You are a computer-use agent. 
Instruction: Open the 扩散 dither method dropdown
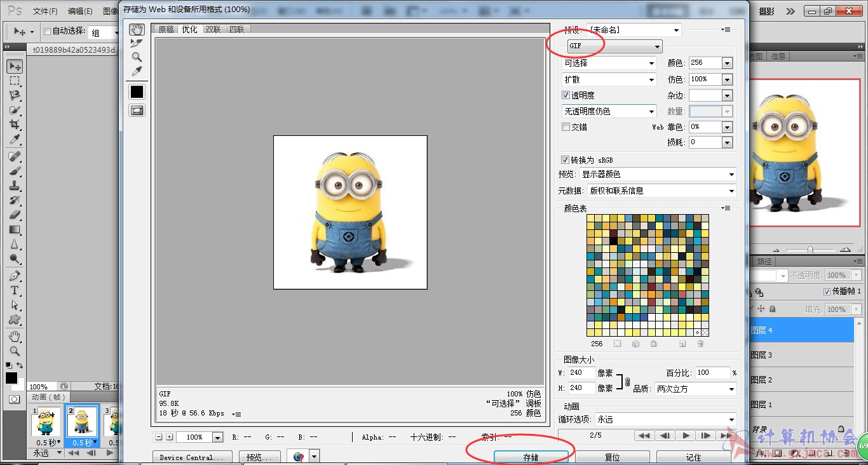[x=609, y=79]
